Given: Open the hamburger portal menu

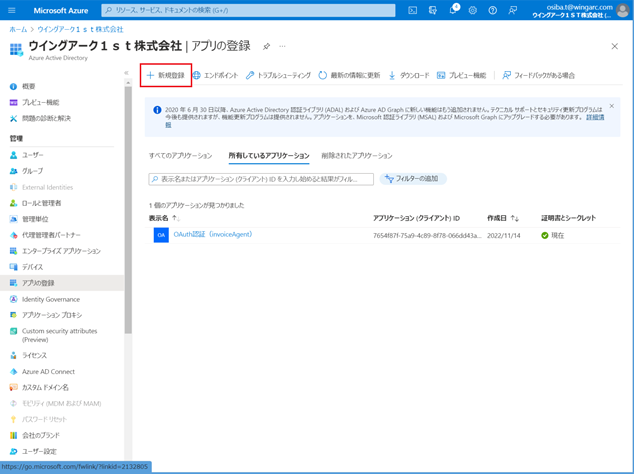Looking at the screenshot, I should tap(12, 10).
